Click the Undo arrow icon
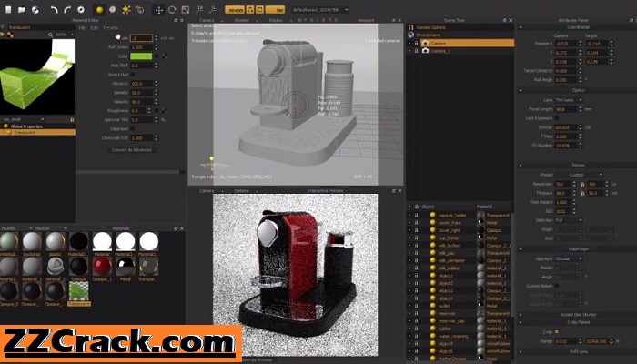 click(54, 10)
